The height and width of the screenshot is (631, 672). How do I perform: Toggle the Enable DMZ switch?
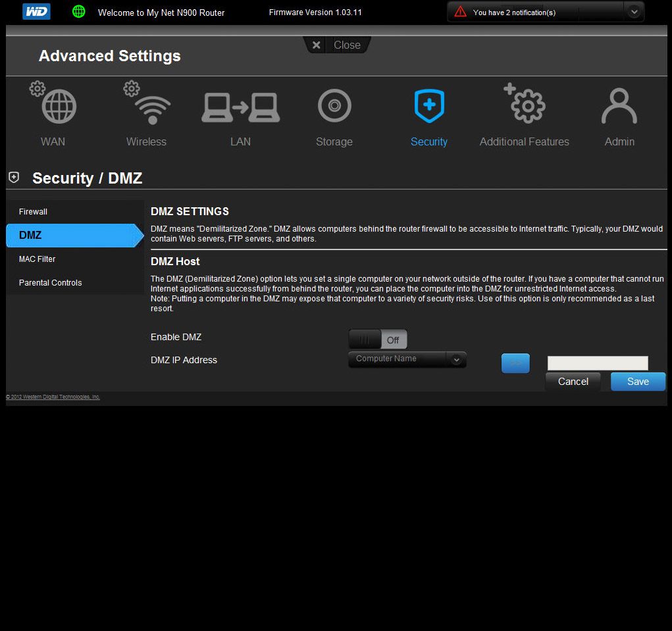point(378,340)
